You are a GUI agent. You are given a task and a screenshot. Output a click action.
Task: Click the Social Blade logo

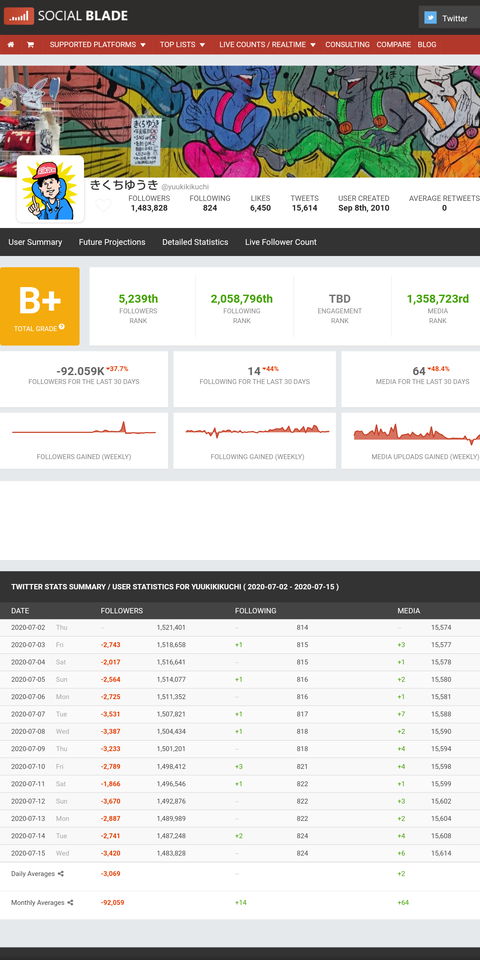66,16
